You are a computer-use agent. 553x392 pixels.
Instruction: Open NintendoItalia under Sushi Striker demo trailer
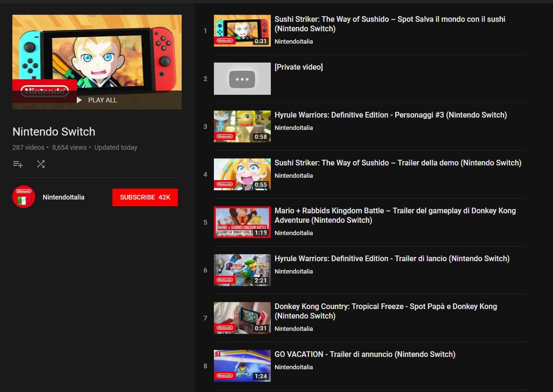click(294, 176)
